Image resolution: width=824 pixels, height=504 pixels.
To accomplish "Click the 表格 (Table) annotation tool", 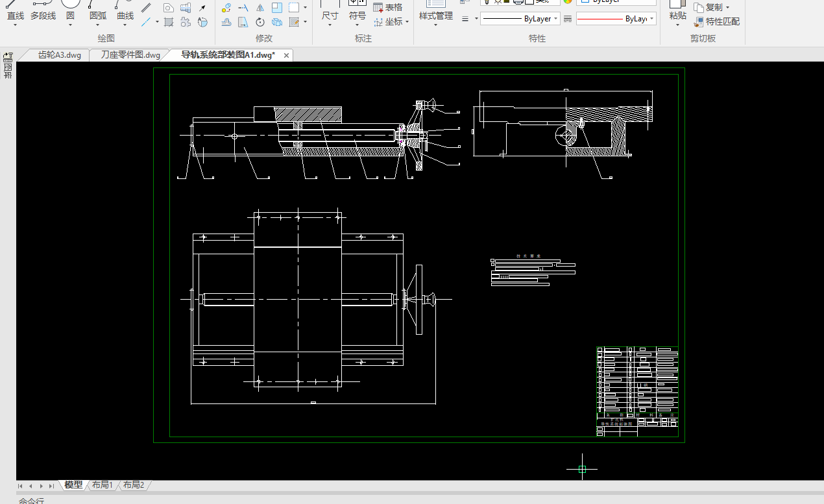I will pos(387,8).
